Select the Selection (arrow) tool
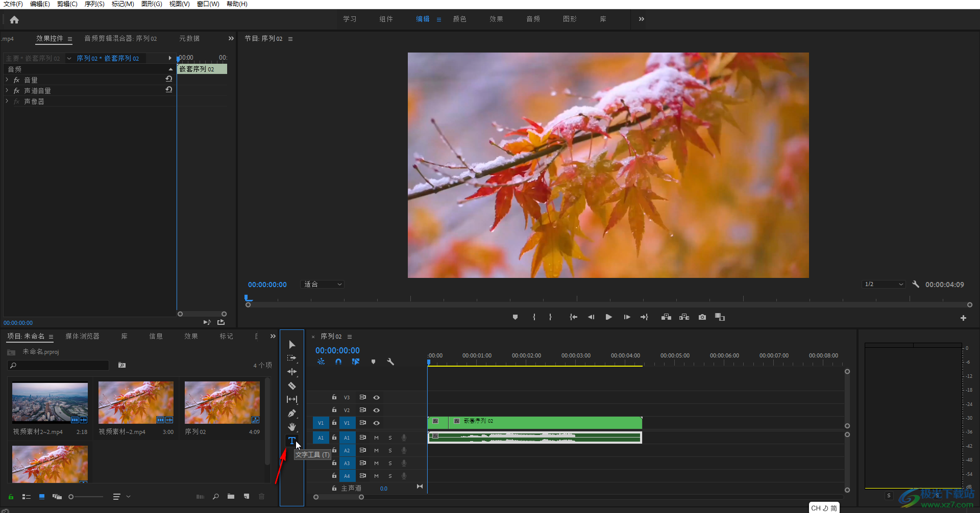Viewport: 980px width, 513px height. click(292, 345)
